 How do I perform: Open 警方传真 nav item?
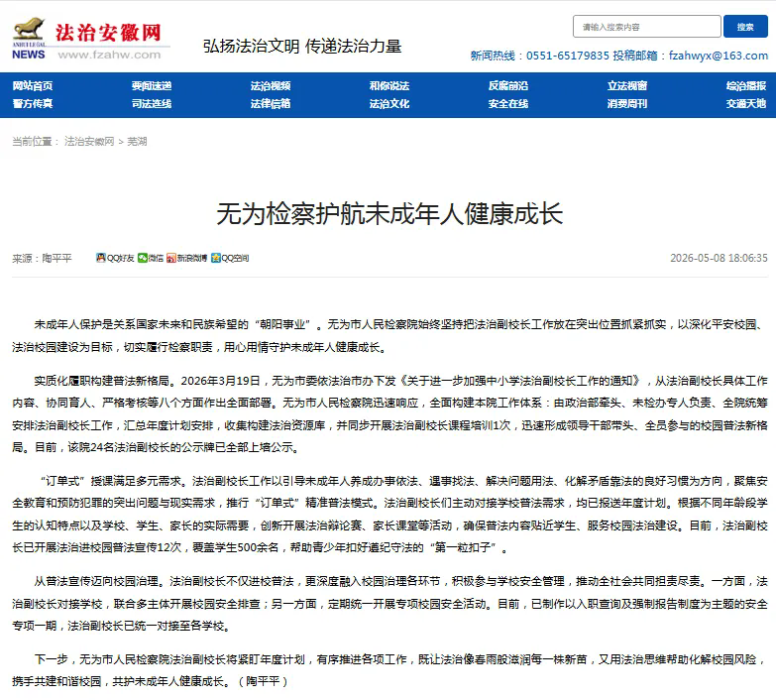[32, 104]
